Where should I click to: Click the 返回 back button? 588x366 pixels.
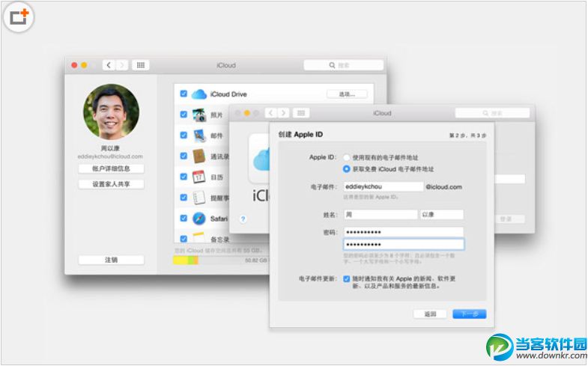coord(430,314)
